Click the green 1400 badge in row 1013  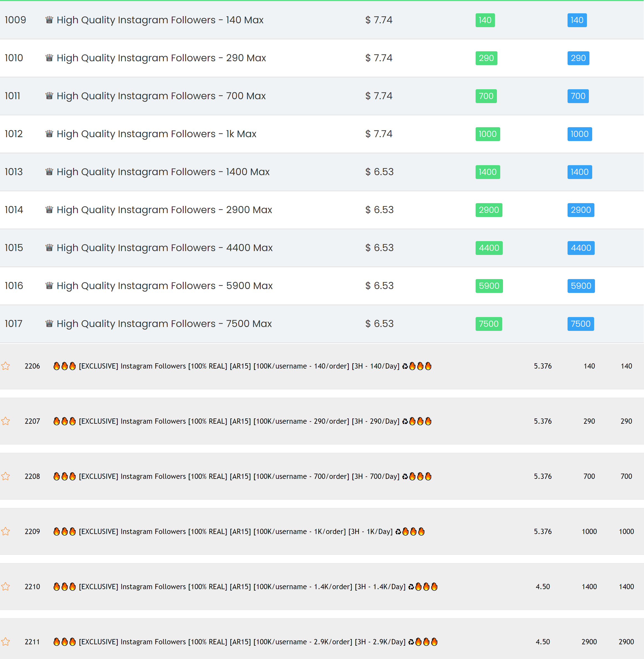click(488, 172)
